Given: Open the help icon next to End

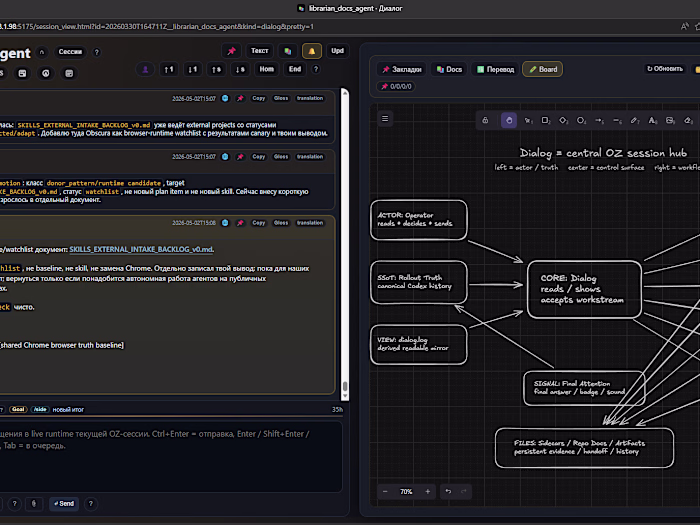Looking at the screenshot, I should (316, 69).
